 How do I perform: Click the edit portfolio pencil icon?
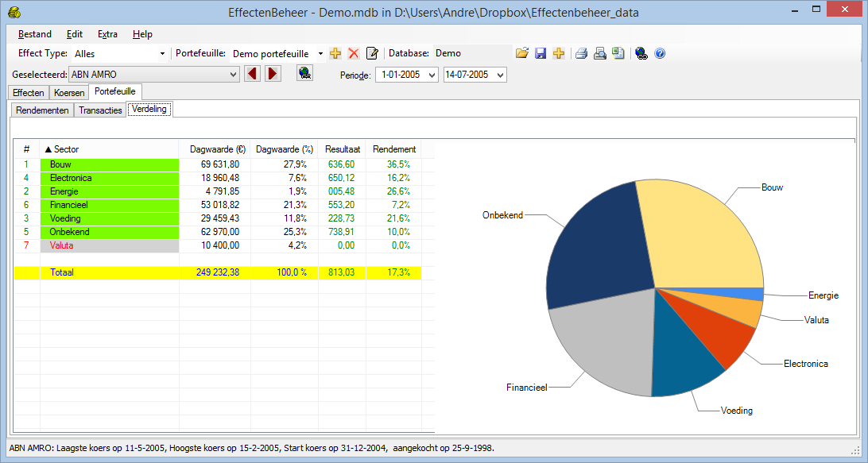[371, 53]
